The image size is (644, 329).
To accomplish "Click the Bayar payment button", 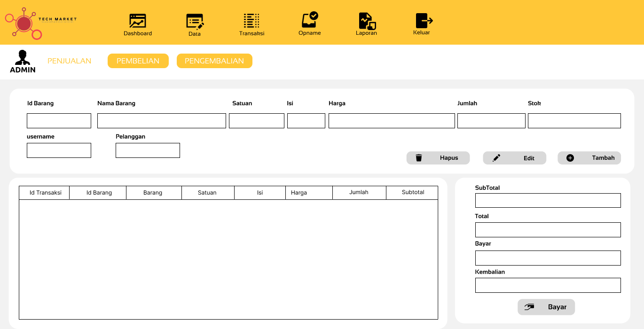I will point(546,307).
